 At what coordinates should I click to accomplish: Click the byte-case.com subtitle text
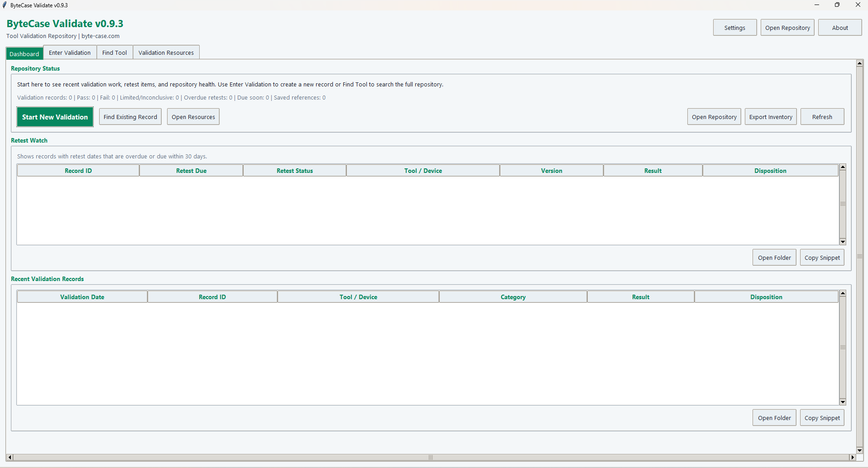(x=101, y=36)
